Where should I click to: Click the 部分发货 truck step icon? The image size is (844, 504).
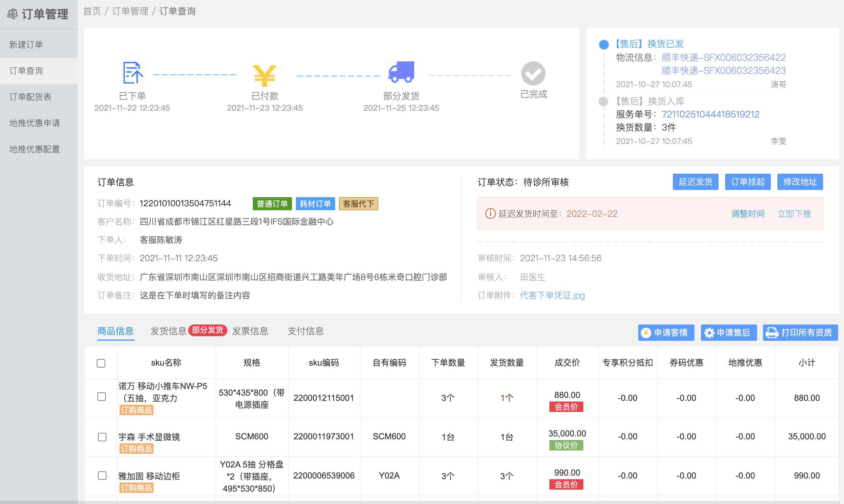point(401,72)
